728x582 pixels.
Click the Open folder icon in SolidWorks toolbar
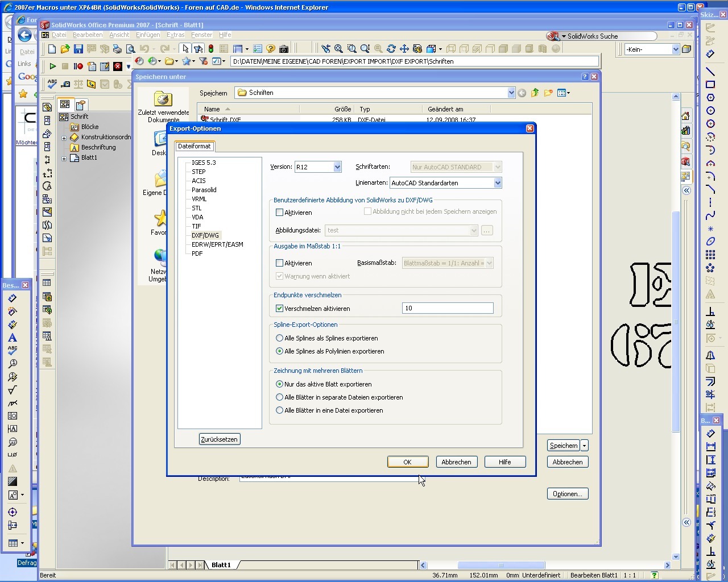65,49
